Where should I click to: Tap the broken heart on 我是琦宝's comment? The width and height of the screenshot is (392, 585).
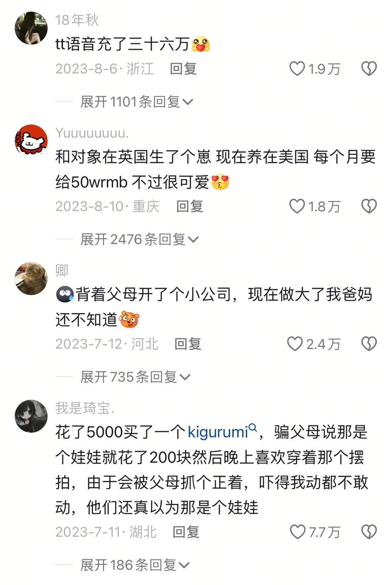pos(369,532)
